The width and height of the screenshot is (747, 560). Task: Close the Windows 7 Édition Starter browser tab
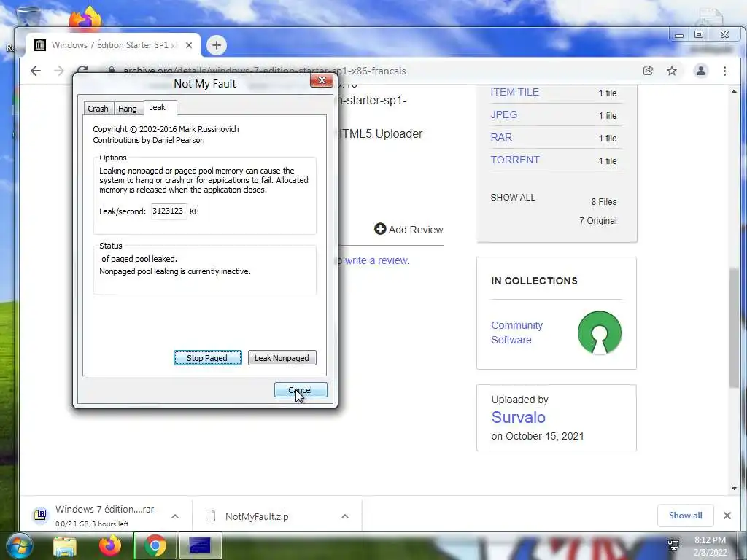tap(189, 45)
